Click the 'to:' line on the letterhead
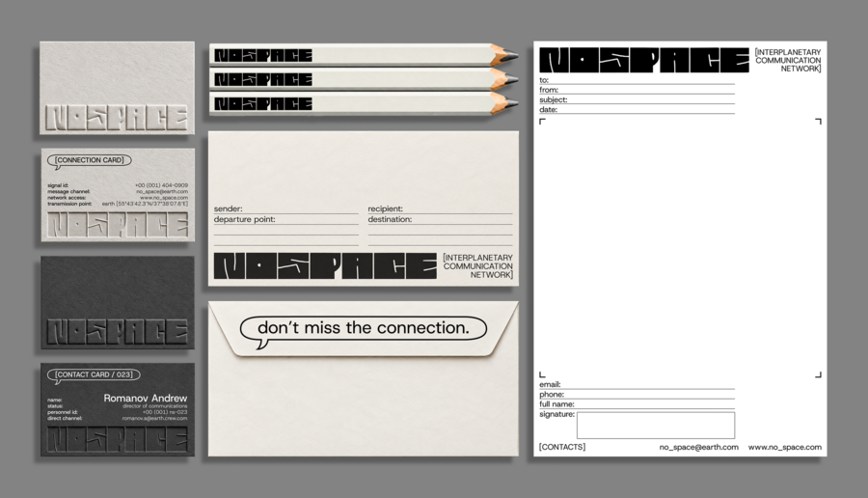Image resolution: width=868 pixels, height=498 pixels. pyautogui.click(x=637, y=80)
